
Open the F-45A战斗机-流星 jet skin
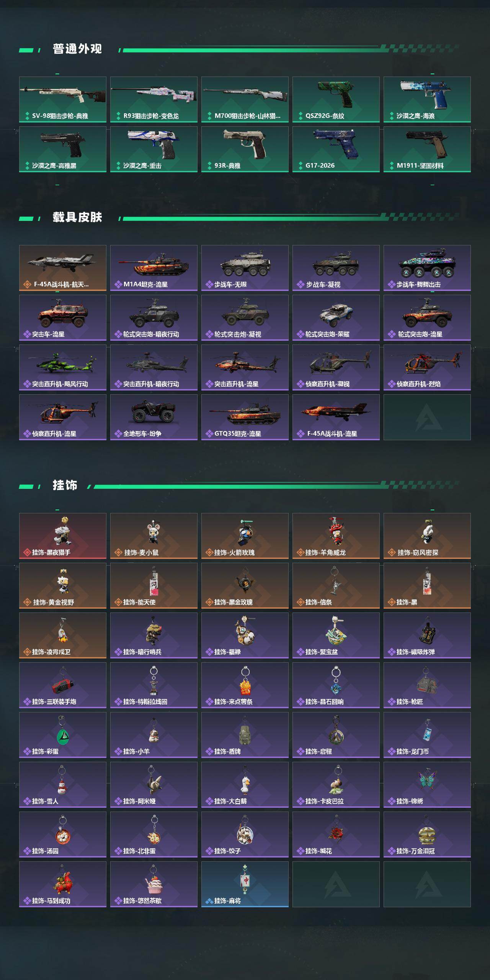tap(336, 417)
